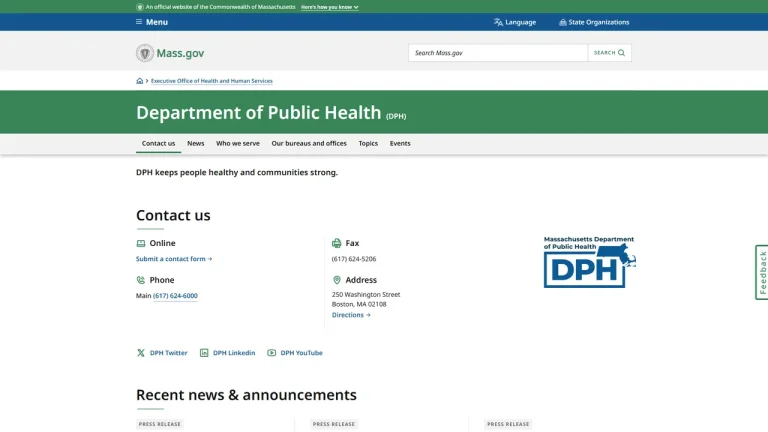Viewport: 768px width, 432px height.
Task: Open the hamburger Menu icon
Action: (x=139, y=22)
